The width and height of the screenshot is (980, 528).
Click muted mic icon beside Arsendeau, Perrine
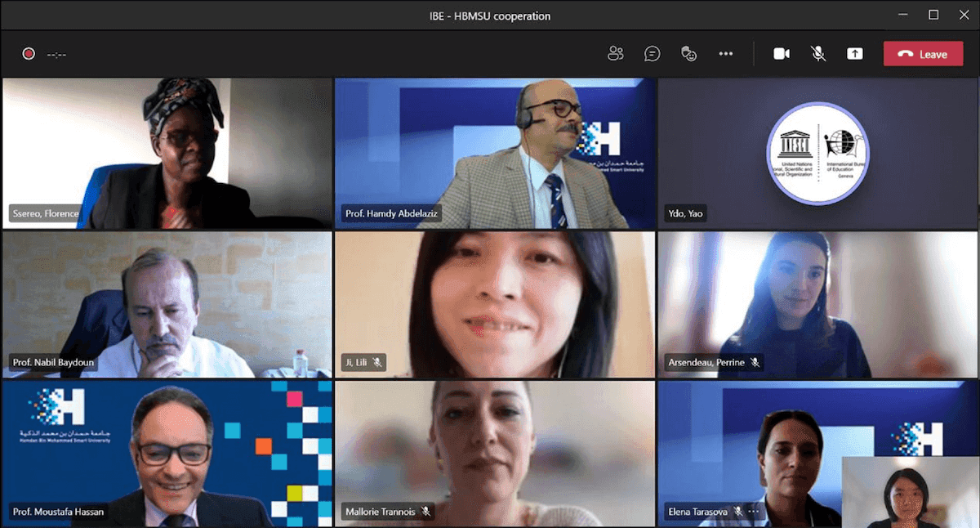point(755,362)
